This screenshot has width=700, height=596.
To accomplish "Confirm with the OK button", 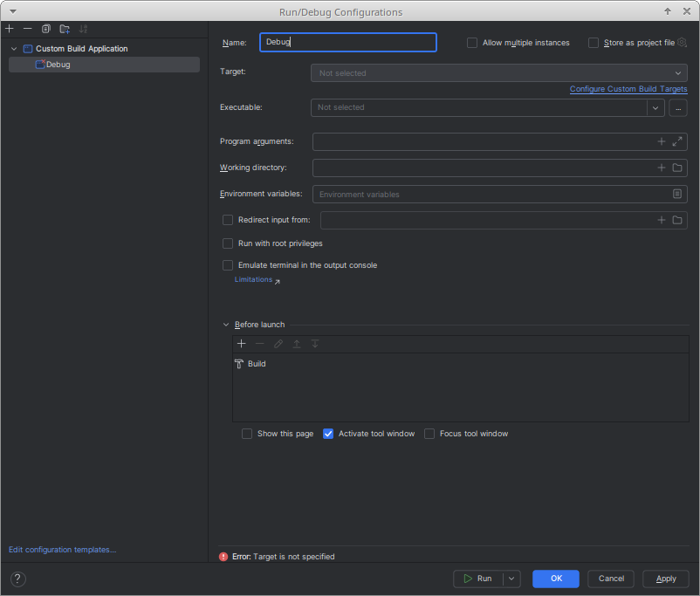I will tap(556, 579).
